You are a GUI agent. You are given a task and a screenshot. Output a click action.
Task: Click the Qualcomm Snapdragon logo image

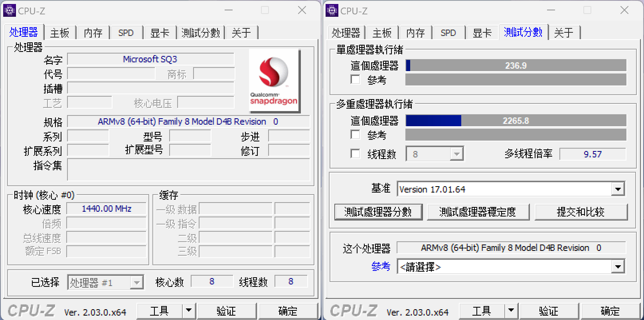[274, 80]
